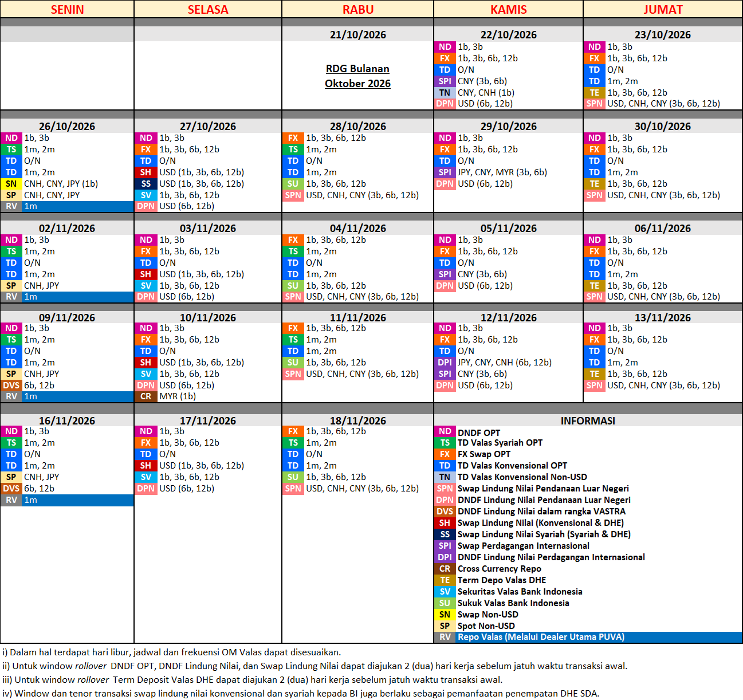Select "DNDF Lindung Nilai dalam rangka VASTRA"
This screenshot has height=700, width=743.
point(541,512)
